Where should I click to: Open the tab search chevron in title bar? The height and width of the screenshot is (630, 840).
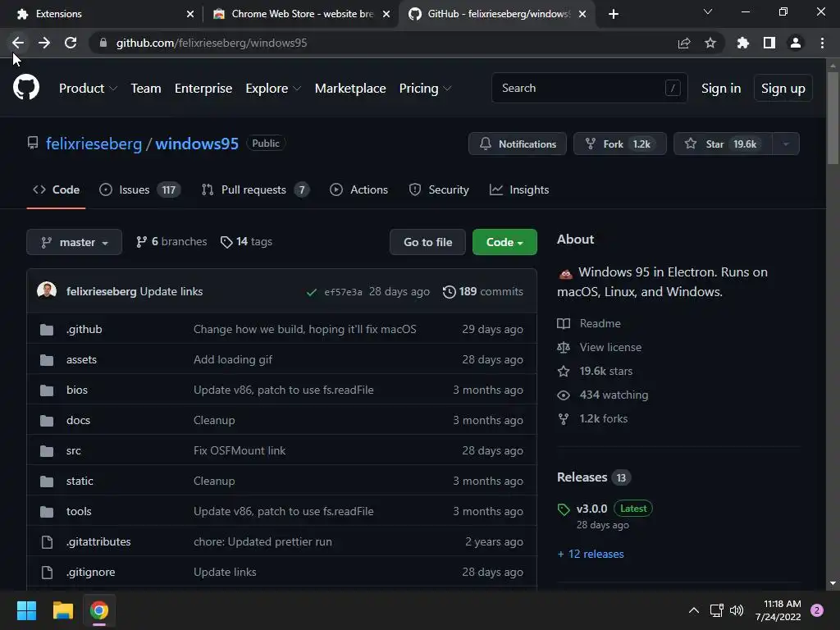tap(708, 11)
